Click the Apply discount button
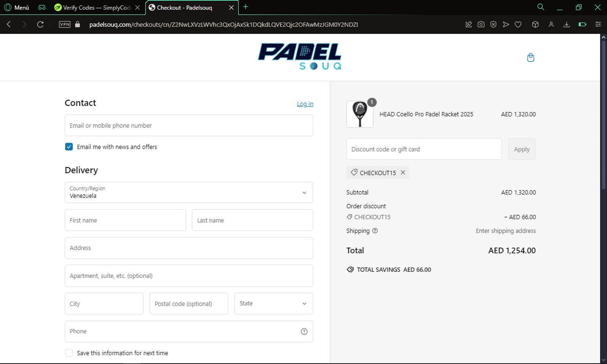The width and height of the screenshot is (607, 364). click(x=522, y=149)
